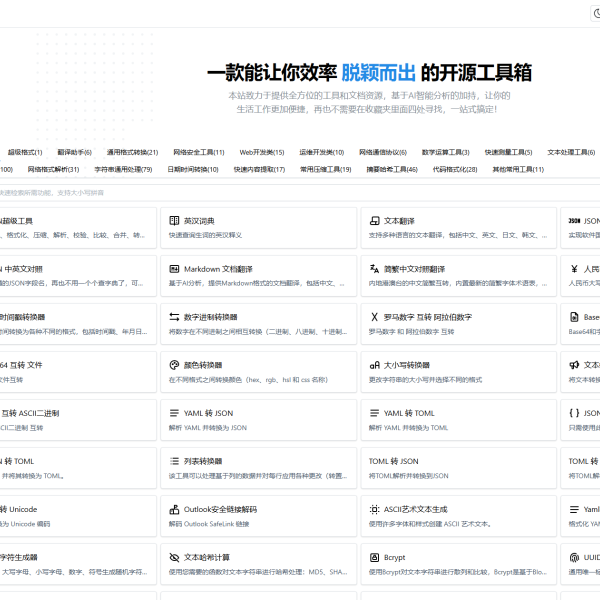Toggle the dark mode moon button
The image size is (600, 600).
(596, 14)
